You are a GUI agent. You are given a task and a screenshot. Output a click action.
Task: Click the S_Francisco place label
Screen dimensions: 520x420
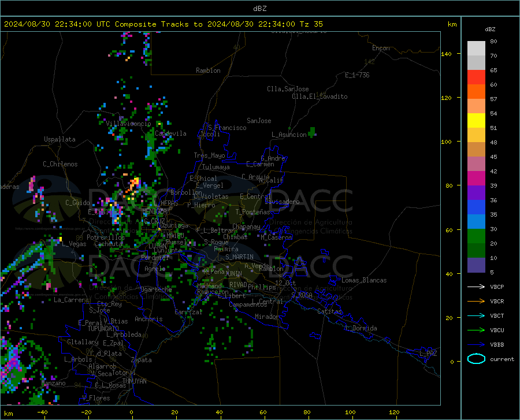(x=228, y=128)
